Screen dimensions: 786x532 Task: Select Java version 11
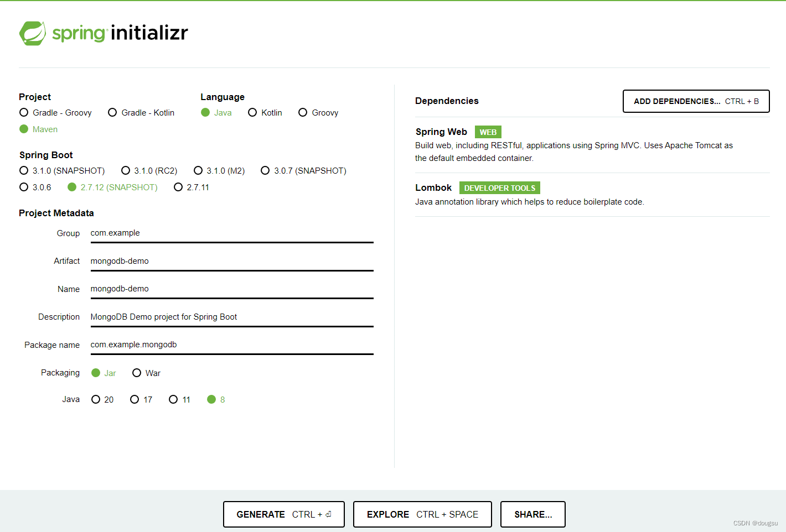tap(180, 400)
